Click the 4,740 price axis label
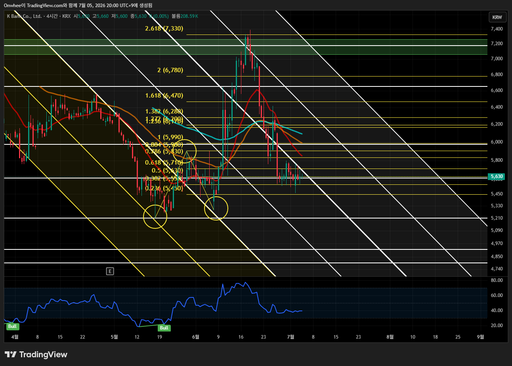Image resolution: width=512 pixels, height=366 pixels. click(x=497, y=269)
